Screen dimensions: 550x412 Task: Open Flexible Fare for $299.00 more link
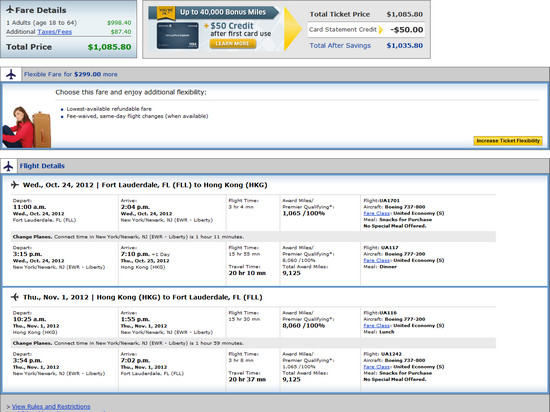point(71,74)
